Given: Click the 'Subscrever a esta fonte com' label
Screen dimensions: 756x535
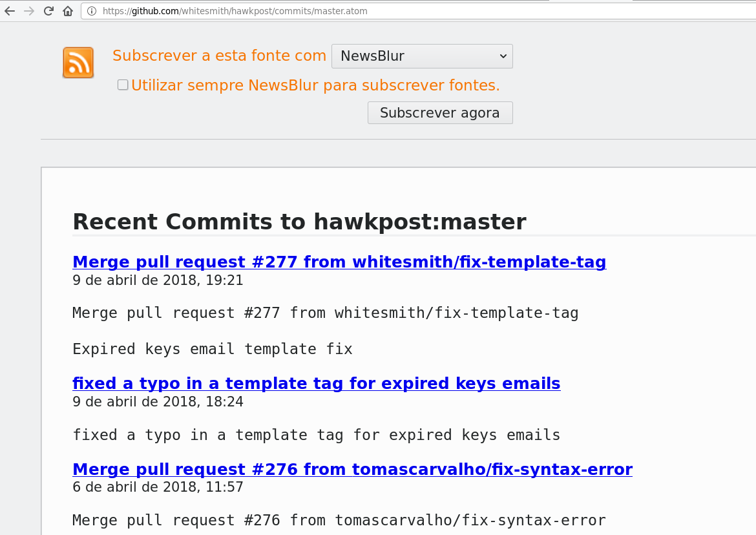Looking at the screenshot, I should (x=218, y=56).
